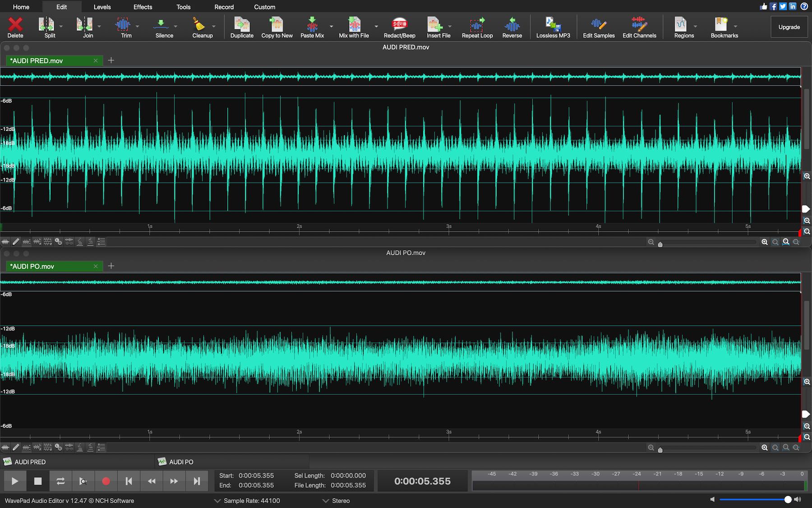Select pencil edit tool in AUDI PRED toolbar

(x=16, y=242)
